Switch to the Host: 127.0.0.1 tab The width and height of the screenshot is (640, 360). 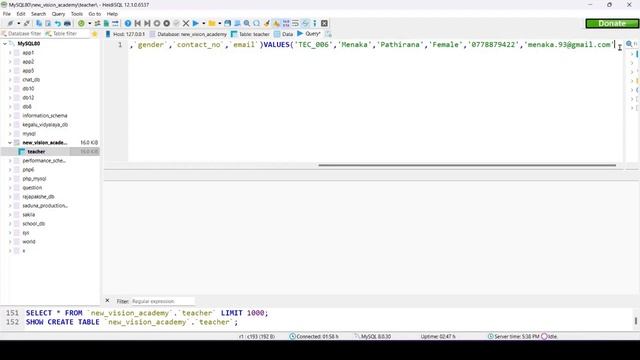[125, 34]
